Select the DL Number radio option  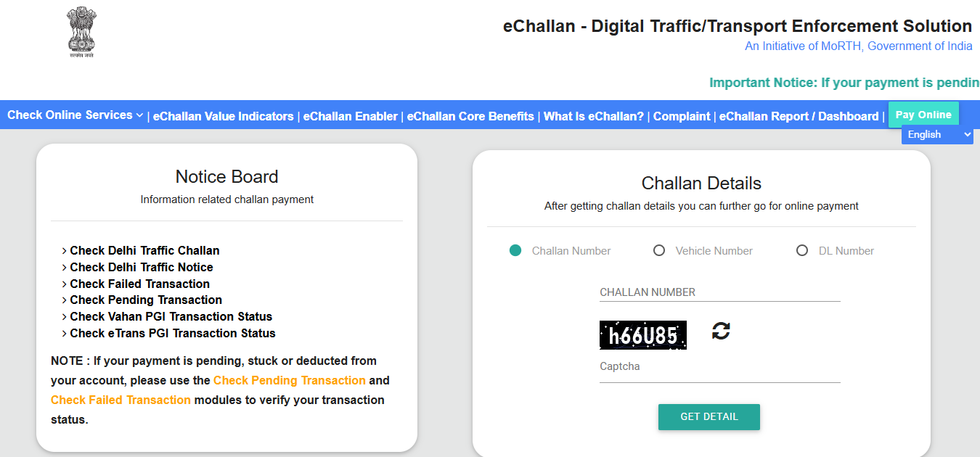click(x=802, y=251)
